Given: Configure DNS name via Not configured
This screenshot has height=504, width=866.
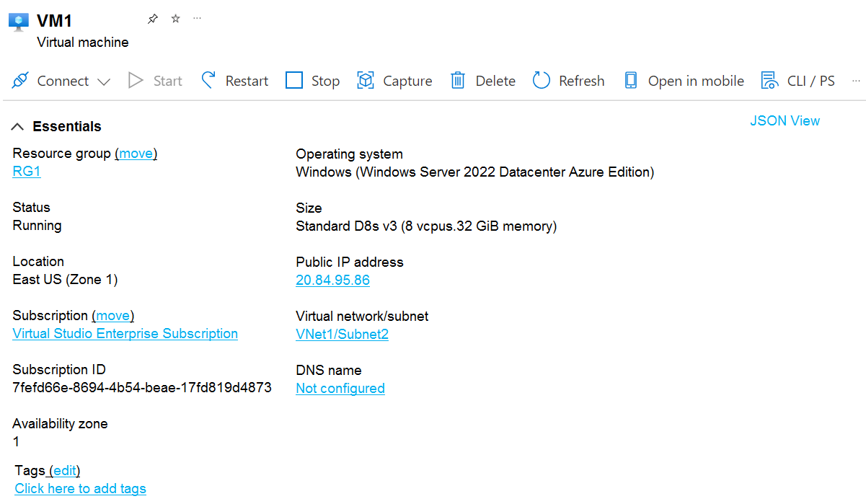Looking at the screenshot, I should pyautogui.click(x=340, y=388).
